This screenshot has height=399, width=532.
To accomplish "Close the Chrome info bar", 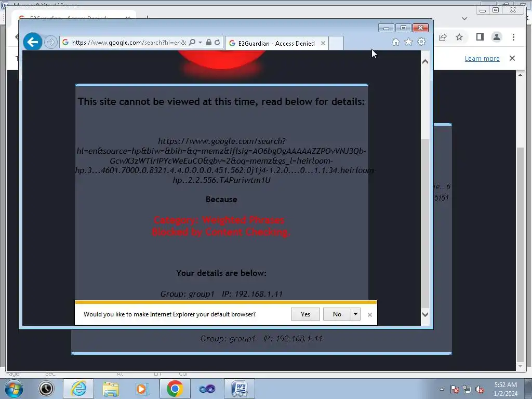I will [x=512, y=58].
